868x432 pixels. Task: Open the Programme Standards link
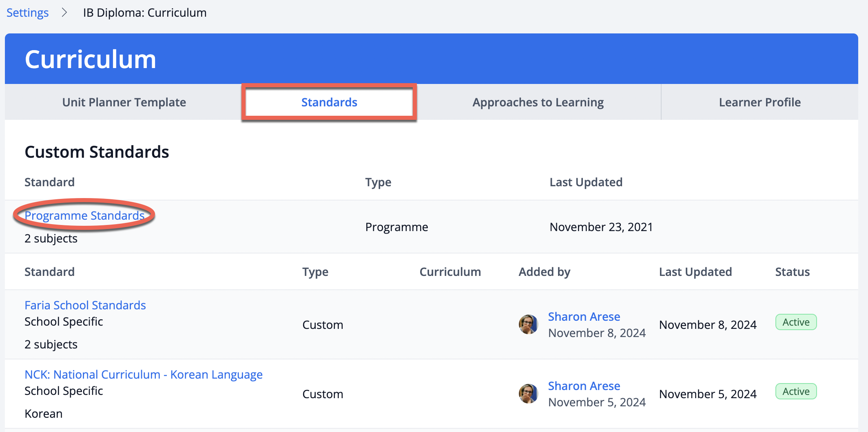84,215
